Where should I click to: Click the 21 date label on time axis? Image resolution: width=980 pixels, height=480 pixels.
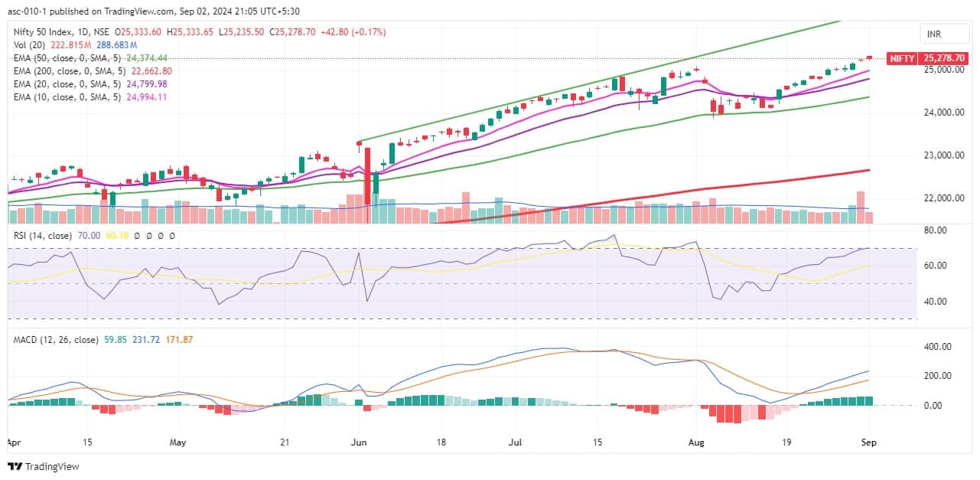285,442
